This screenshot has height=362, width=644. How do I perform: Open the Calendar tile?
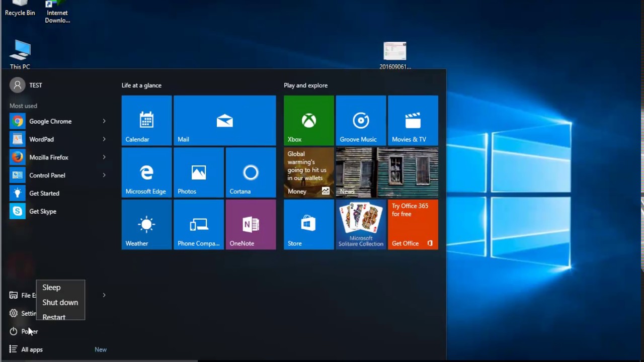point(146,121)
